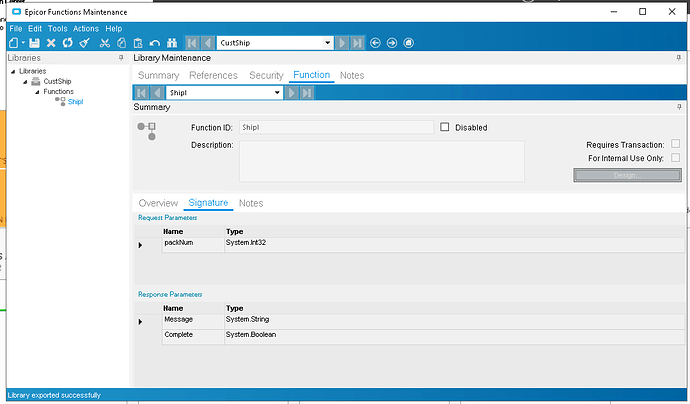The width and height of the screenshot is (690, 404).
Task: Open the Edit menu
Action: click(x=35, y=29)
